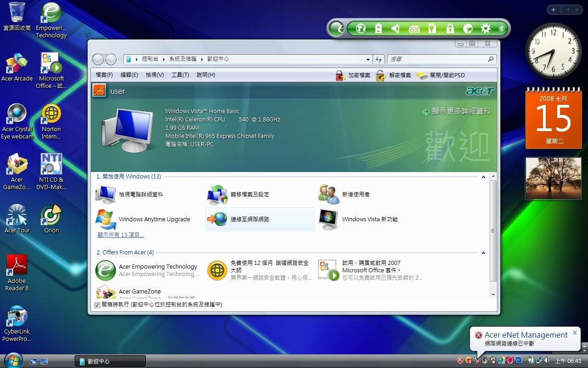Launch Acer Arcade from the desktop
Viewport: 588px width, 368px height.
coord(17,68)
